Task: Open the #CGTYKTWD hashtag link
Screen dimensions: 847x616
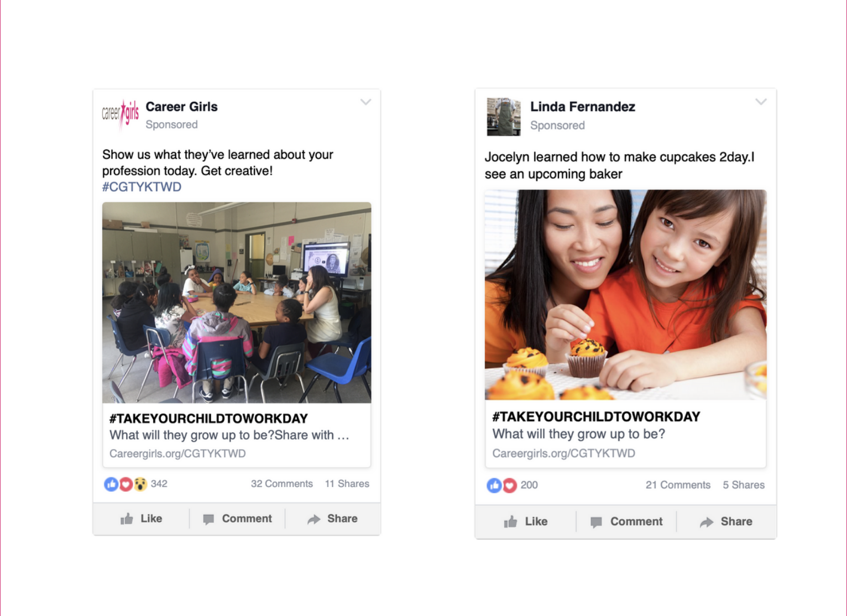Action: click(142, 187)
